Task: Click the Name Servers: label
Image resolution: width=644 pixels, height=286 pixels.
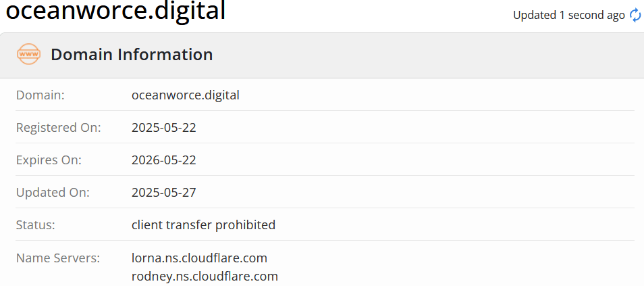Action: (x=58, y=258)
